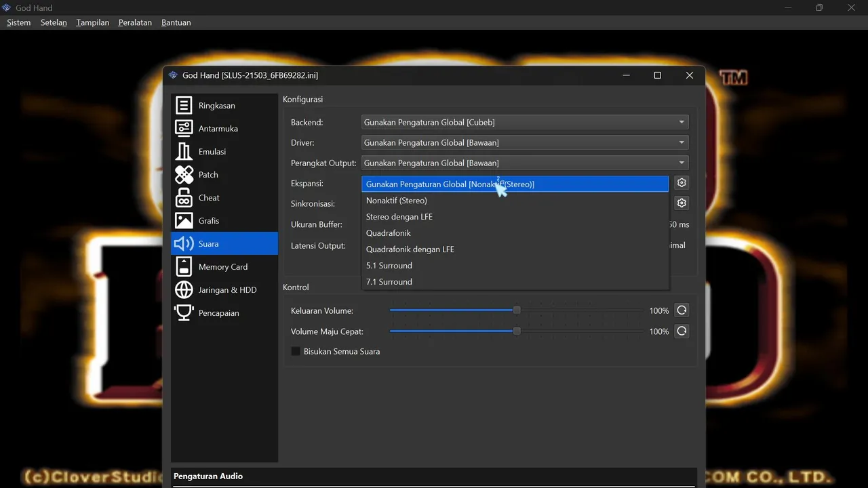Reset Keluaran Volume to default

682,310
